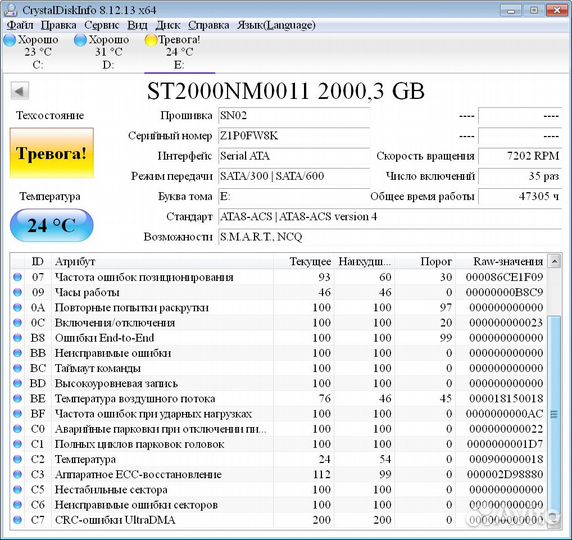This screenshot has width=572, height=540.
Task: Click the Буква тома field E:
Action: point(294,196)
